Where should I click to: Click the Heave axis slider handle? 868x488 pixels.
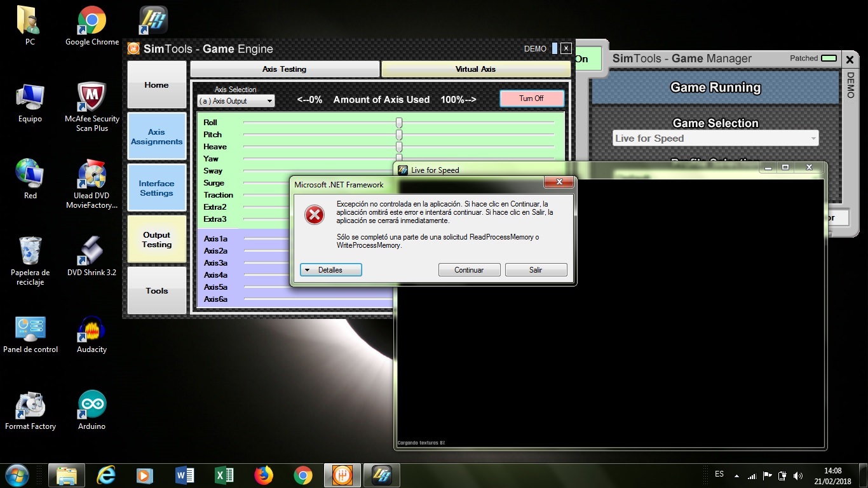(399, 147)
